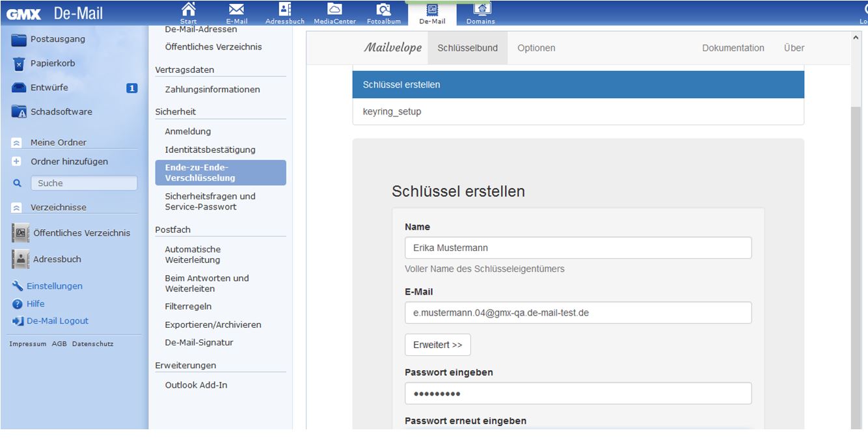The height and width of the screenshot is (441, 868).
Task: Open Automatische Weiterleitung settings
Action: coord(193,254)
